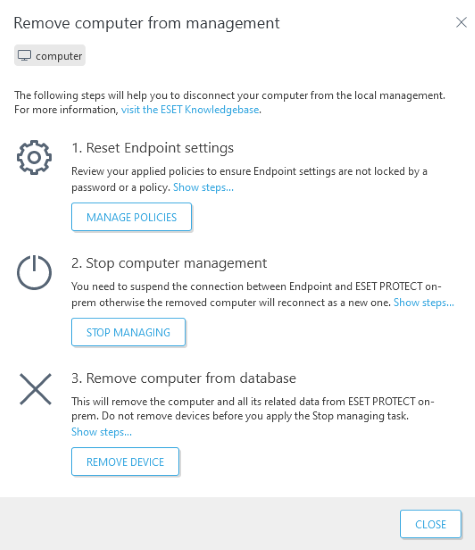
Task: Click the gear icon for Reset Endpoint settings
Action: [34, 157]
